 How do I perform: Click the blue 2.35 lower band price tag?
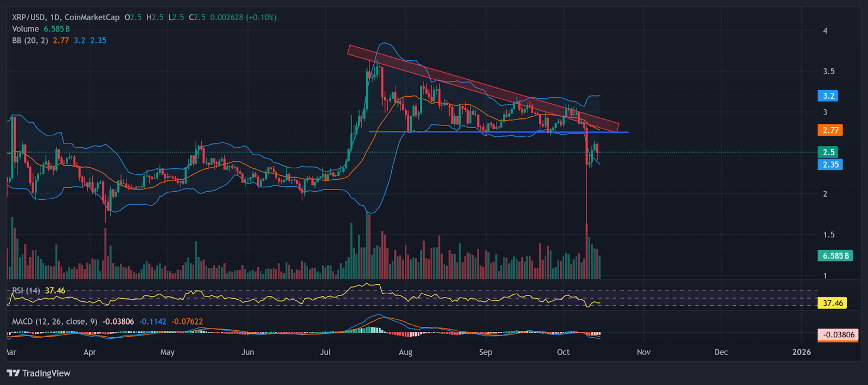click(830, 165)
